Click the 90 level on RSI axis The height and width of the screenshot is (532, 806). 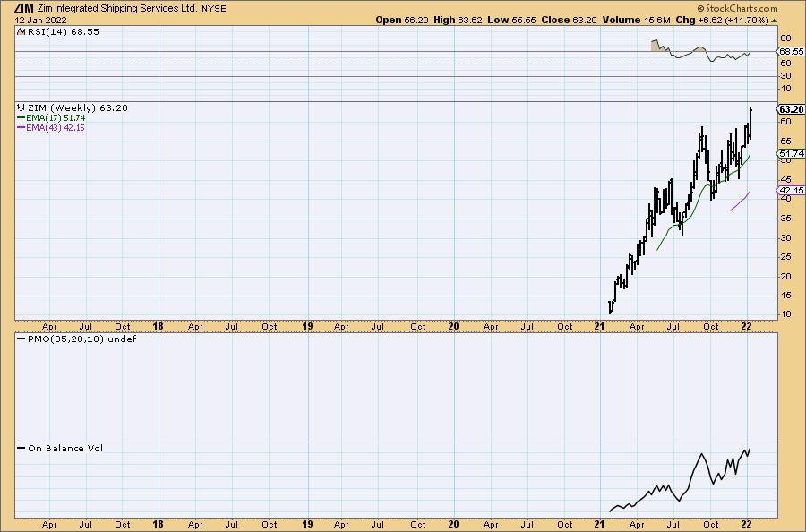785,38
